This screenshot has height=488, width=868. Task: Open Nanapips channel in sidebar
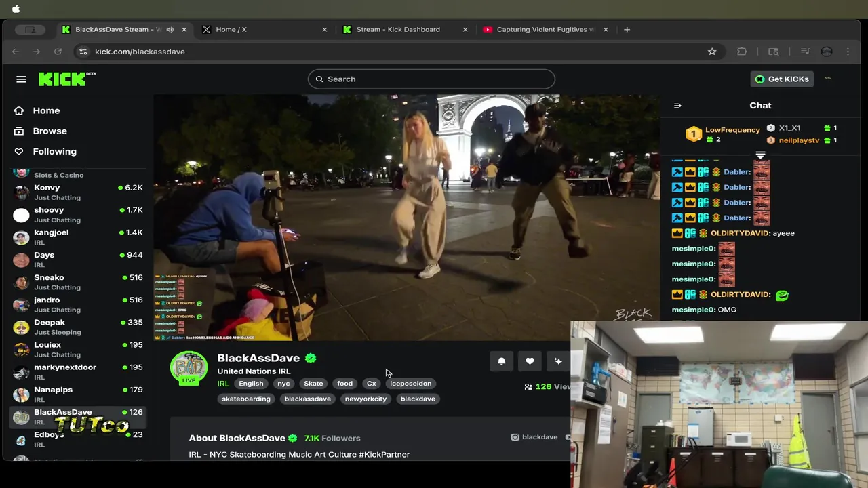[x=79, y=394]
